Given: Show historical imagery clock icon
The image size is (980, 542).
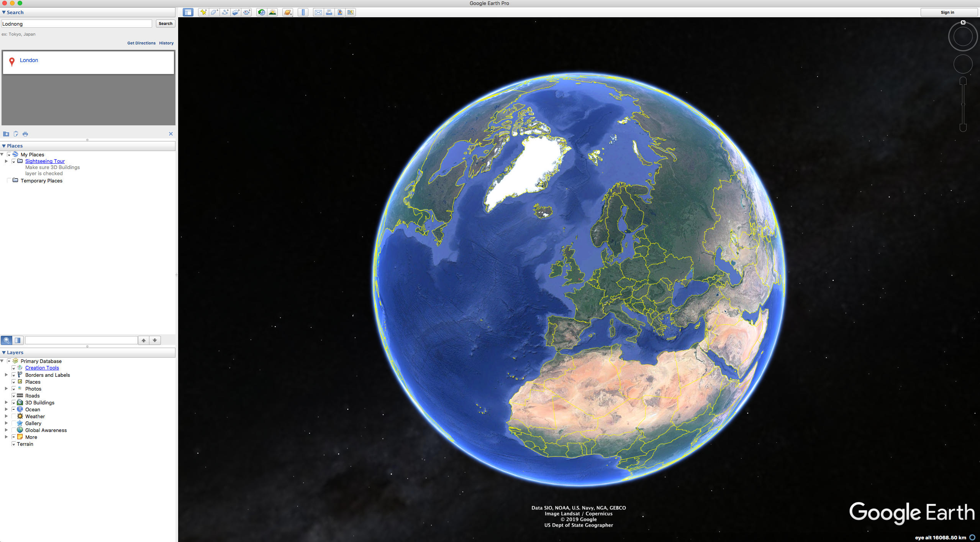Looking at the screenshot, I should pyautogui.click(x=261, y=12).
